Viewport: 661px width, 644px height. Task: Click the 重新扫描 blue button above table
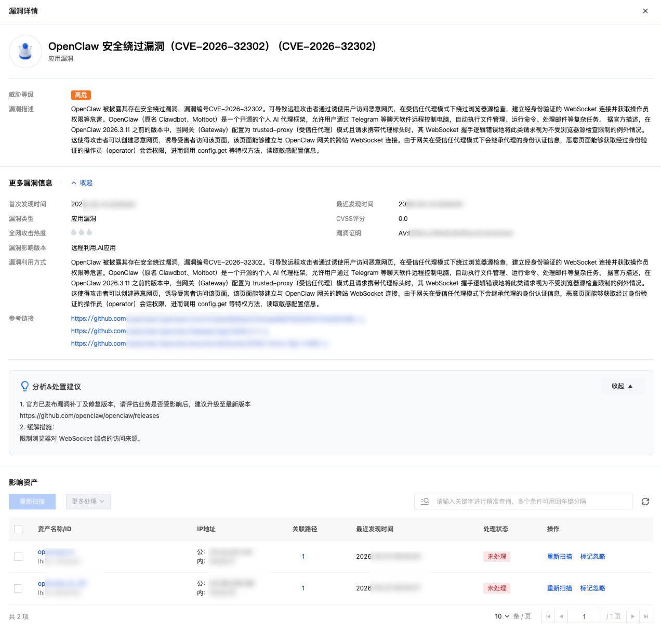[x=32, y=502]
